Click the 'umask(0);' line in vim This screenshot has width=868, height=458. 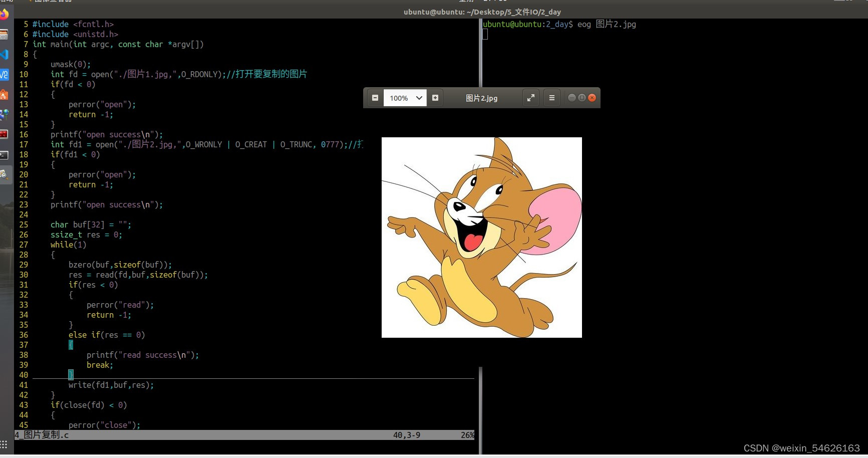pos(71,64)
